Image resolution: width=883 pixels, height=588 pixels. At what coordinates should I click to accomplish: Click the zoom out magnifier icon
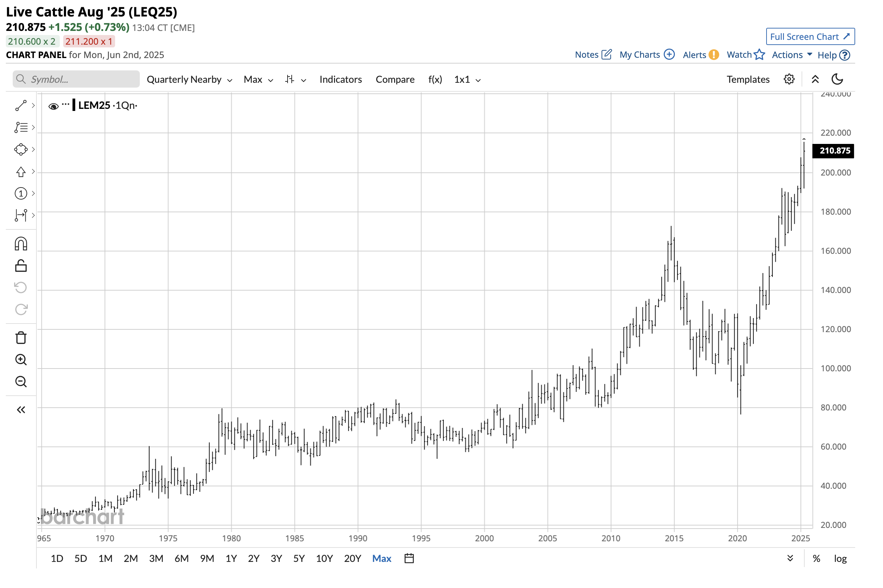(21, 382)
